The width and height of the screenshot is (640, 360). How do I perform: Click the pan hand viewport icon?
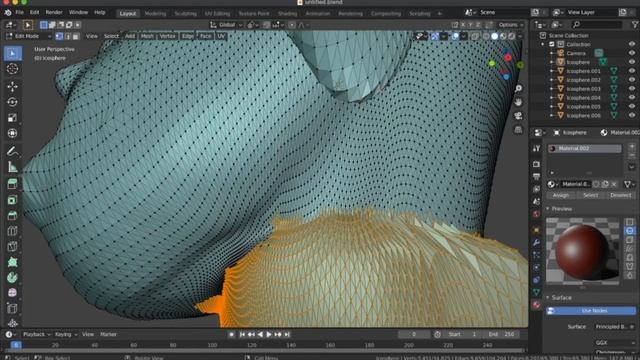click(518, 102)
